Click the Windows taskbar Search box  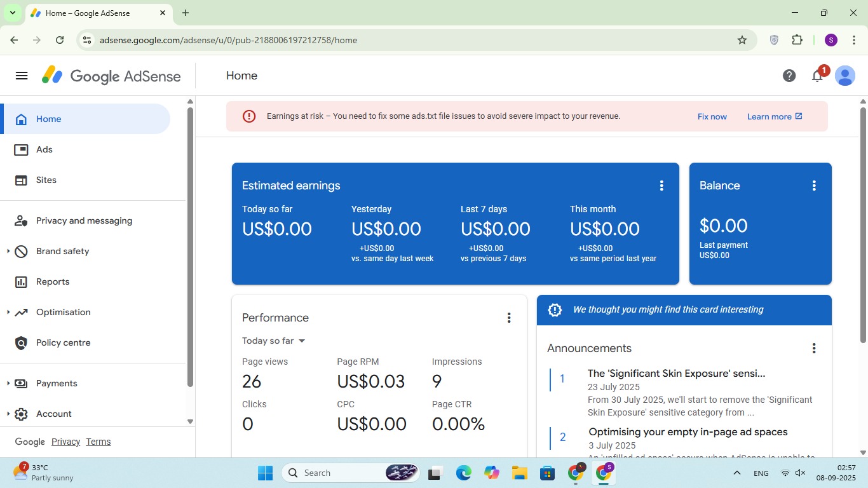tap(350, 473)
